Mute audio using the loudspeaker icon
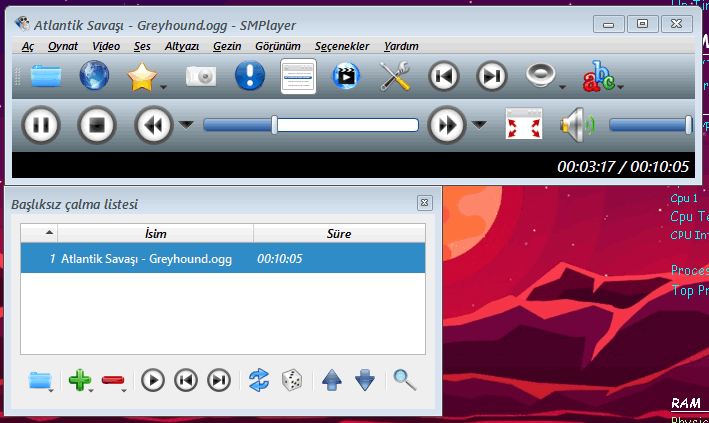 click(577, 124)
